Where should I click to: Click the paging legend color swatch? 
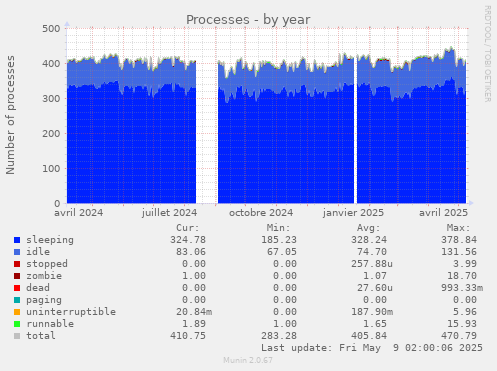[x=17, y=300]
